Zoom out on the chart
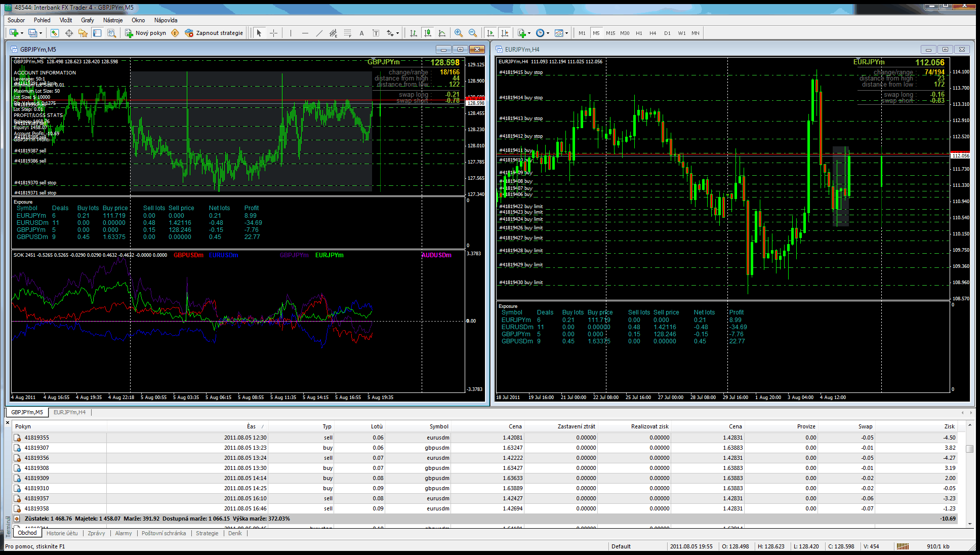The image size is (980, 555). (473, 33)
